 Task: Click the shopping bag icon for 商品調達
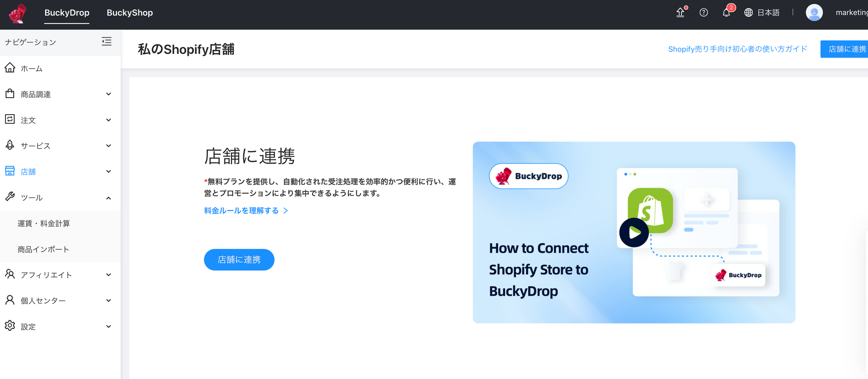[x=10, y=93]
